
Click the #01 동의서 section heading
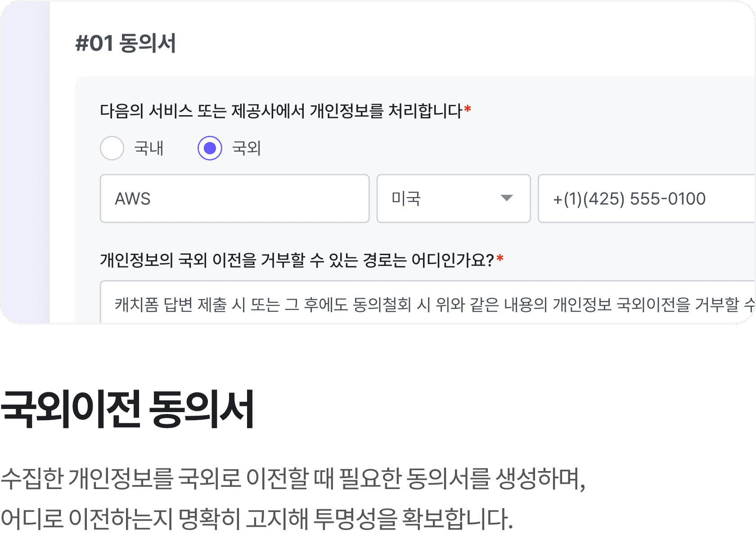coord(126,43)
